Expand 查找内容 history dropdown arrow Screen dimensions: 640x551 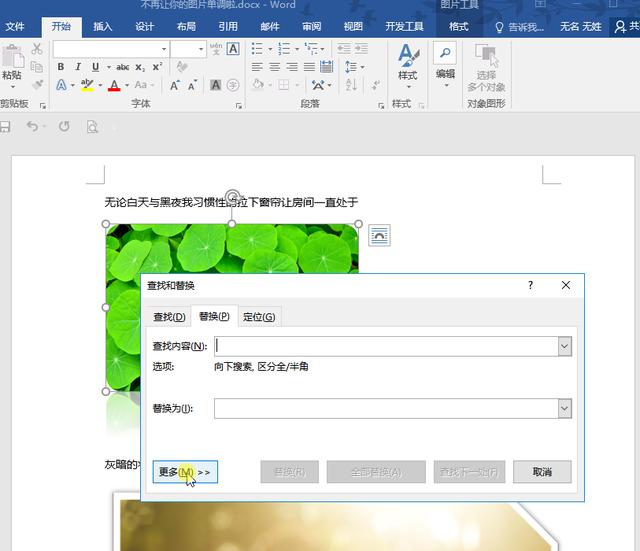[565, 347]
